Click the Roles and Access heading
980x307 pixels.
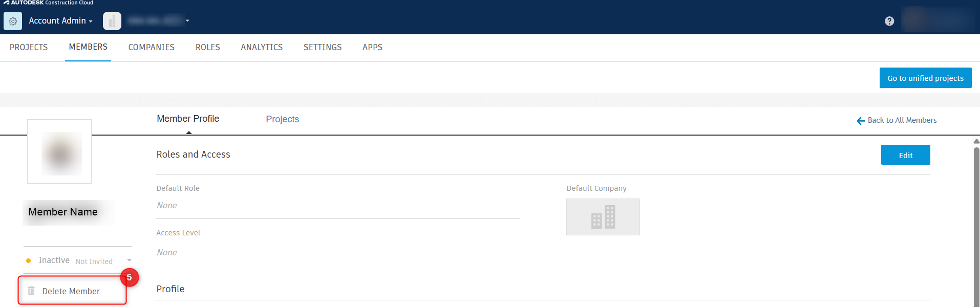tap(193, 155)
